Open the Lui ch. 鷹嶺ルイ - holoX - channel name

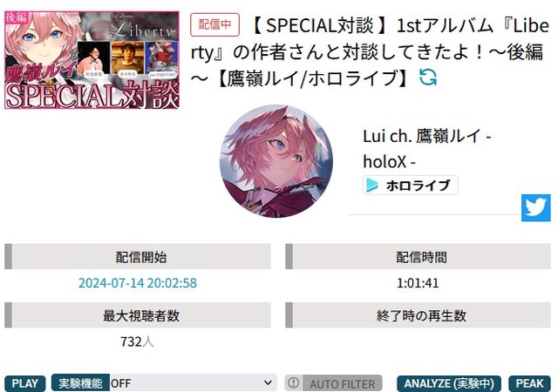coord(426,149)
